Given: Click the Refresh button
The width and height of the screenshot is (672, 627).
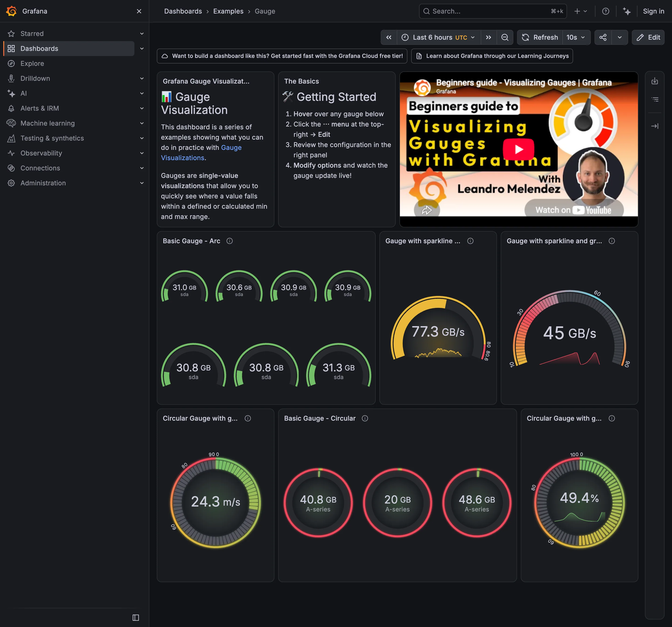Looking at the screenshot, I should [x=540, y=37].
